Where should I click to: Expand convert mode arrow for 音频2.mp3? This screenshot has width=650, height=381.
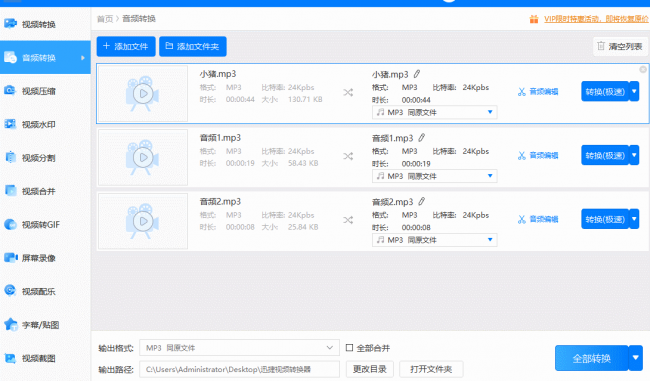[634, 219]
